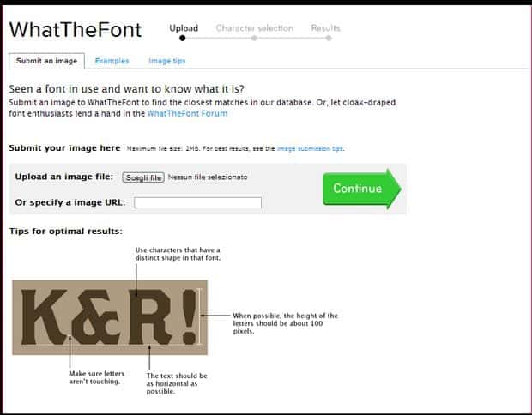Open the WhatTheFont Forum link

point(187,113)
